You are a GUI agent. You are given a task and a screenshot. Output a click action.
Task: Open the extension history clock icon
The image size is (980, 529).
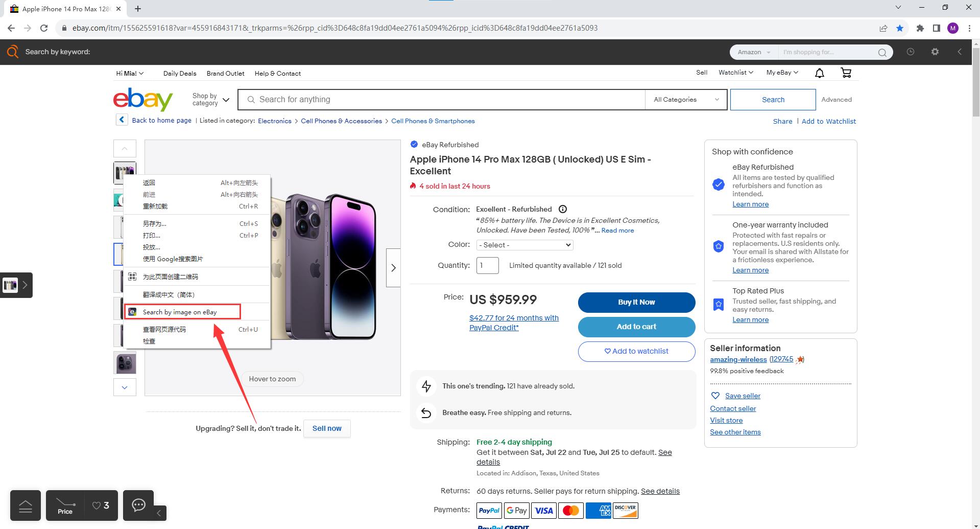tap(911, 52)
